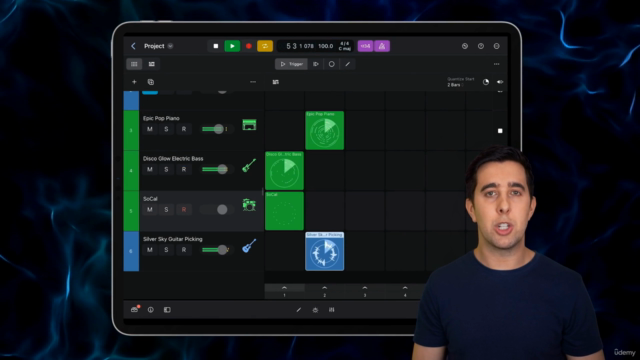Open the help question-mark icon
The image size is (640, 360).
coord(481,46)
